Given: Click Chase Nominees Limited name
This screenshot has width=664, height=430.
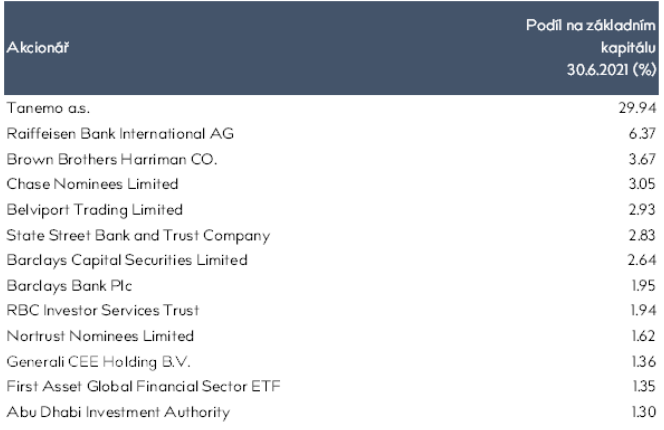Looking at the screenshot, I should click(x=92, y=184).
